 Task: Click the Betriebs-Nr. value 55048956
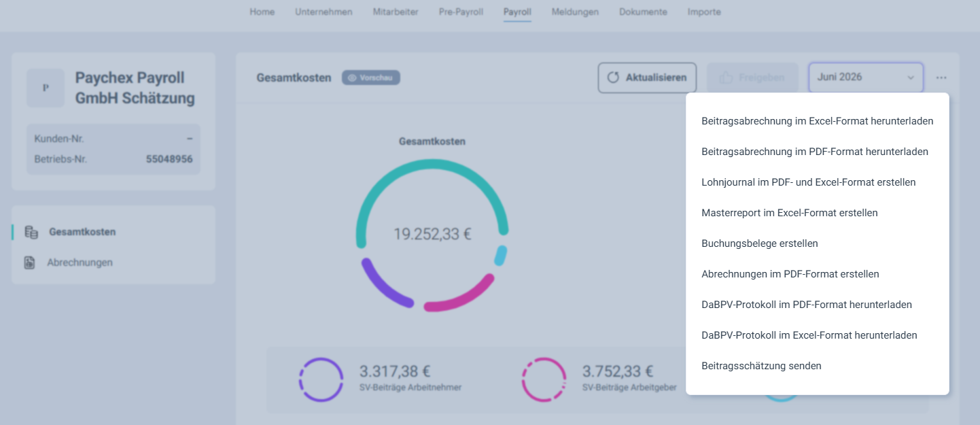(x=169, y=159)
